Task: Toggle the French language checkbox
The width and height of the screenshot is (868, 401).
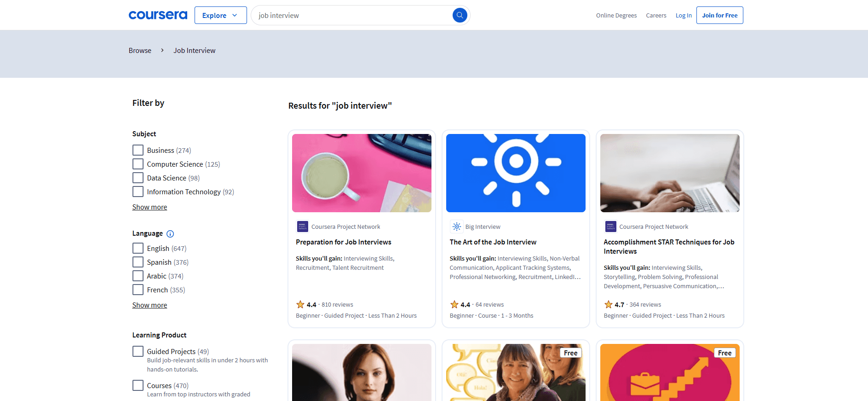Action: [x=138, y=290]
